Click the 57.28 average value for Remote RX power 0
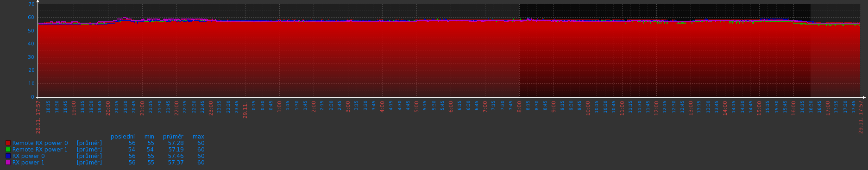This screenshot has height=170, width=868. (x=176, y=143)
